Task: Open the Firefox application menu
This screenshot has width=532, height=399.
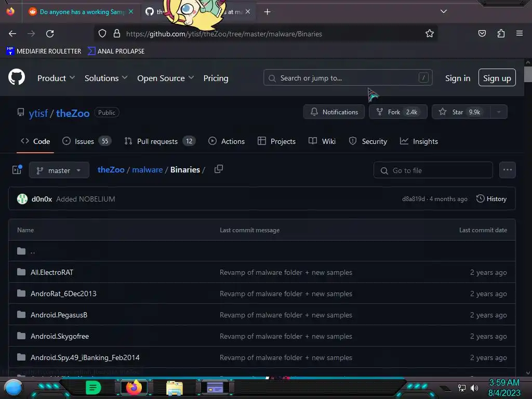Action: click(x=520, y=33)
